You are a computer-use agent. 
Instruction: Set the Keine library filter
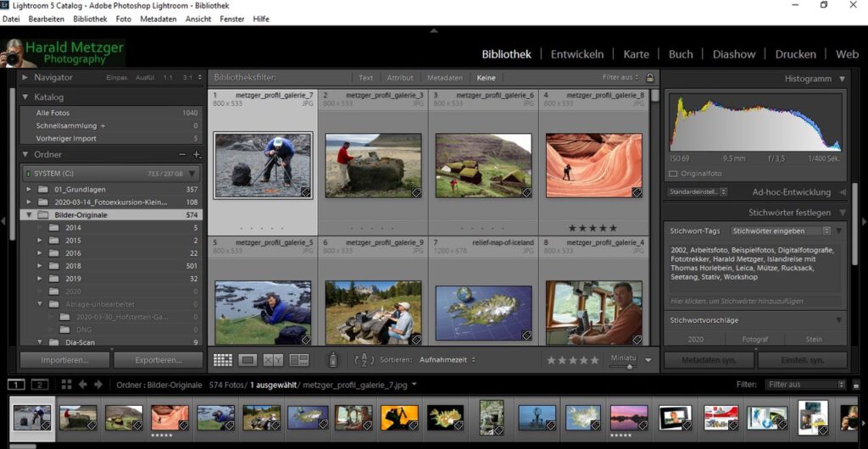tap(486, 78)
